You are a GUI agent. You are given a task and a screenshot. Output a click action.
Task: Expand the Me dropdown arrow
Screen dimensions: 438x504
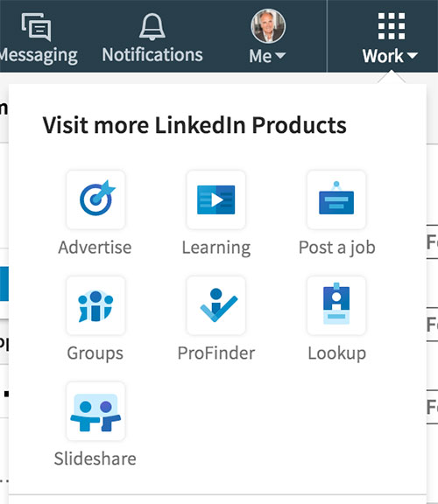coord(280,56)
